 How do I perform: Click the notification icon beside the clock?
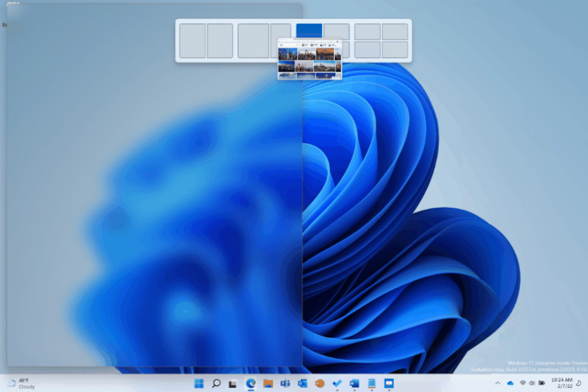pyautogui.click(x=578, y=383)
